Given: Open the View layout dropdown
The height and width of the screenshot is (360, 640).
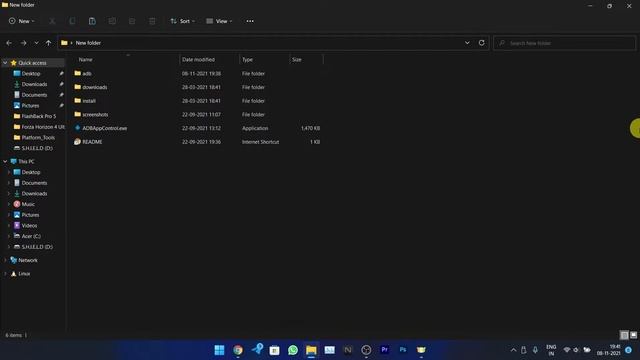Looking at the screenshot, I should 219,21.
